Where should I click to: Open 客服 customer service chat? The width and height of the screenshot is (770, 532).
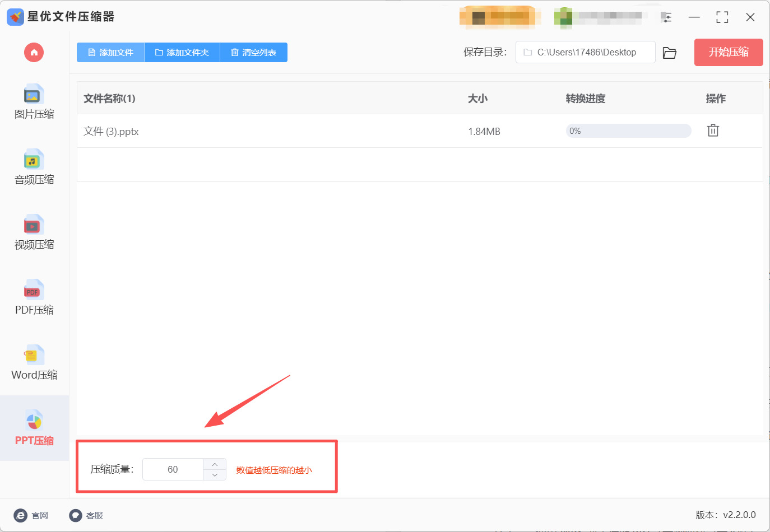[86, 515]
